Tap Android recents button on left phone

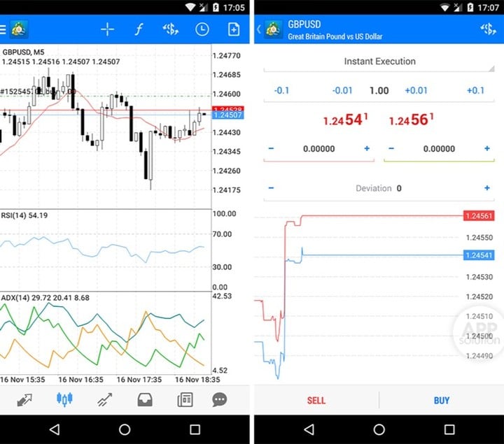click(195, 429)
